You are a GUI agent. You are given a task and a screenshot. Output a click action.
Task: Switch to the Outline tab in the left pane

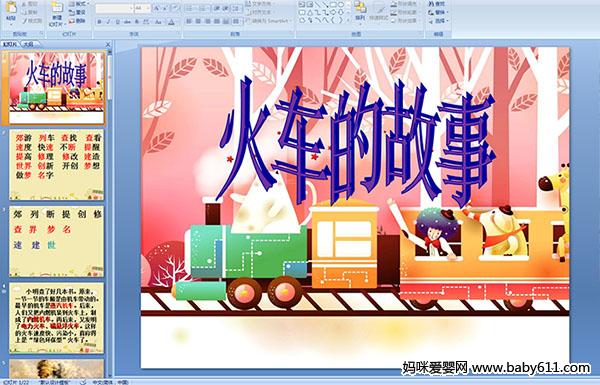click(x=28, y=44)
